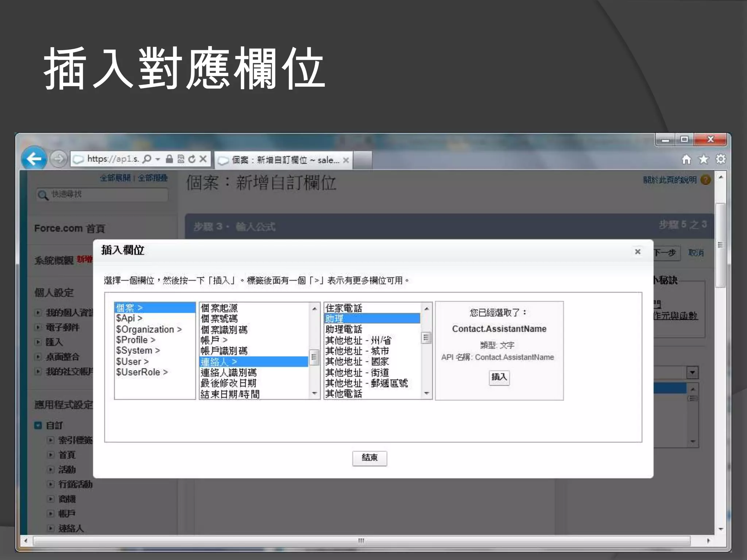
Task: Expand the 匯入 sidebar item
Action: (38, 342)
